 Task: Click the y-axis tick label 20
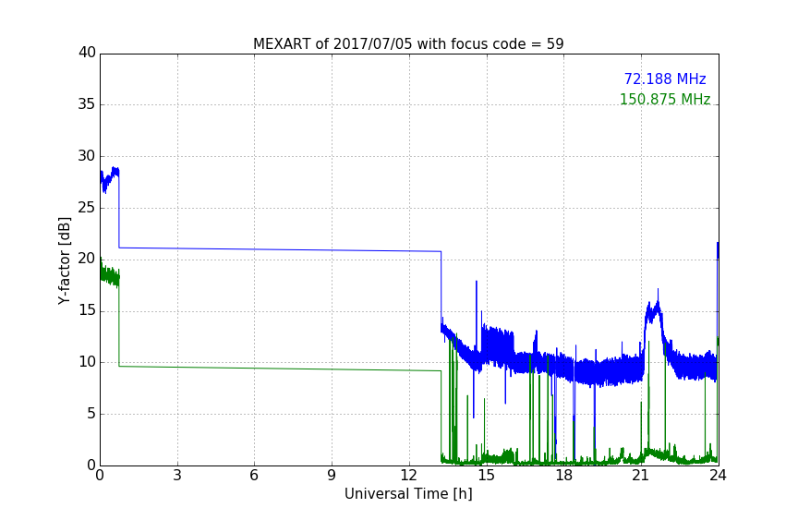pyautogui.click(x=87, y=259)
